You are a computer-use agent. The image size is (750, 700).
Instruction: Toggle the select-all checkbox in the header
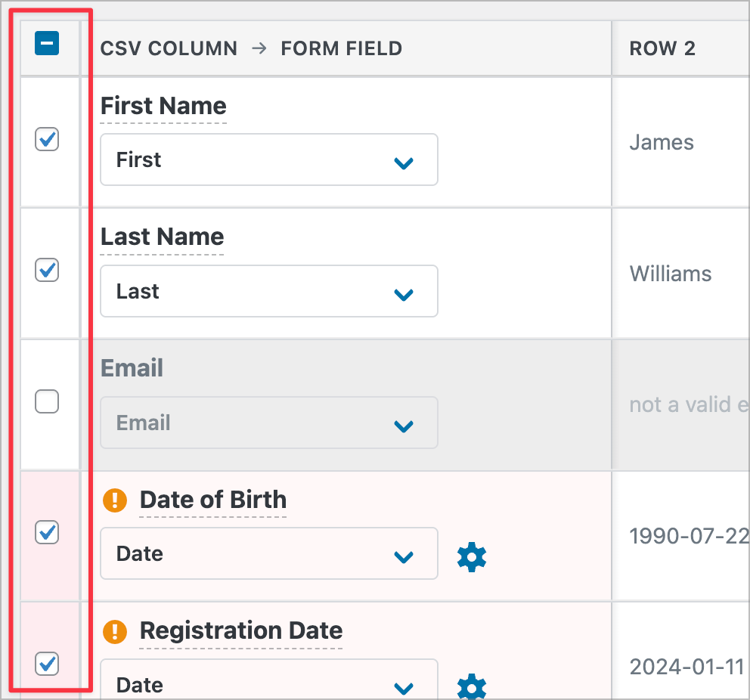(47, 43)
